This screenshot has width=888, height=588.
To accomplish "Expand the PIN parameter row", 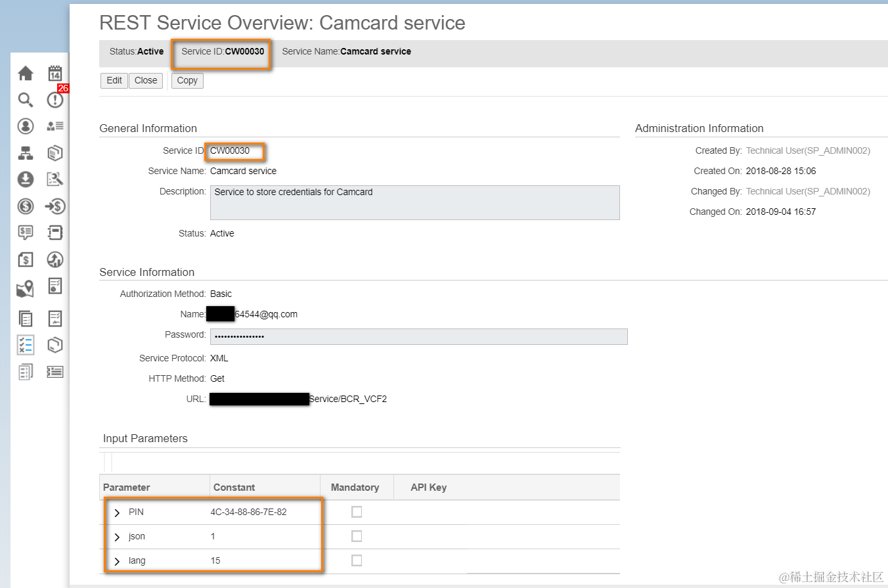I will (117, 512).
